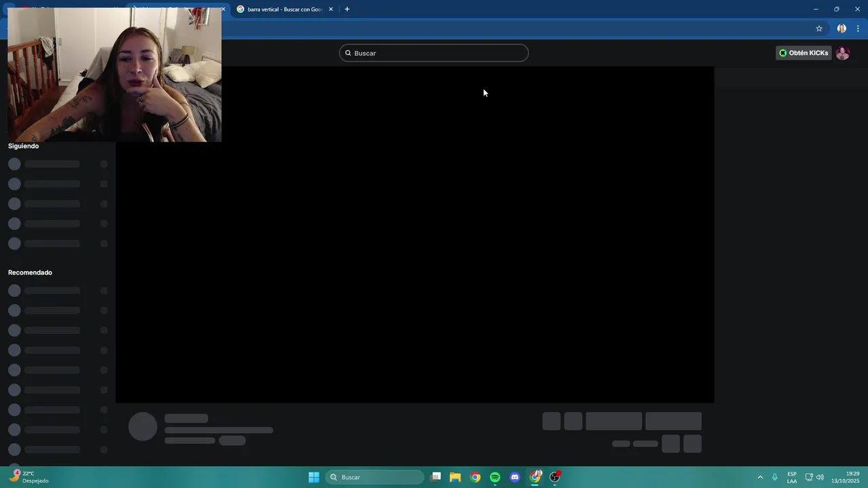Open the volume tray icon
This screenshot has height=488, width=868.
(x=820, y=477)
